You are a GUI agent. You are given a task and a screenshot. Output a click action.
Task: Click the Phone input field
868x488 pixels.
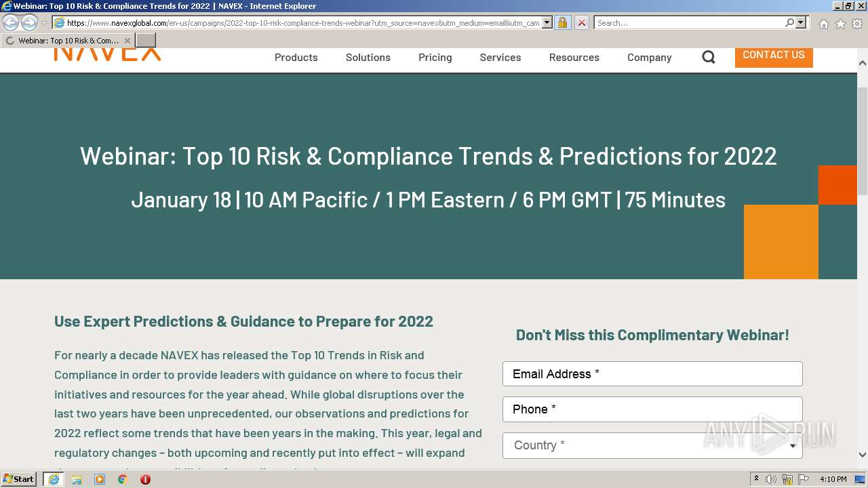pos(652,409)
